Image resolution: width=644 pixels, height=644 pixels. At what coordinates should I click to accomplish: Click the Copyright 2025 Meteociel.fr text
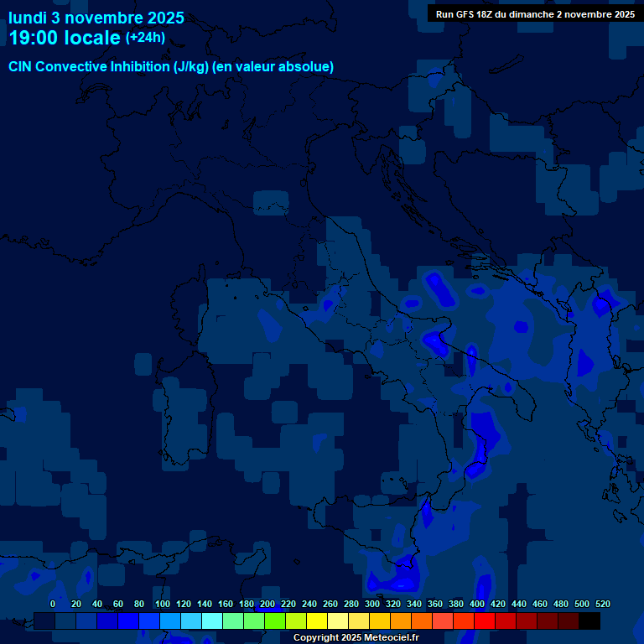tap(356, 638)
